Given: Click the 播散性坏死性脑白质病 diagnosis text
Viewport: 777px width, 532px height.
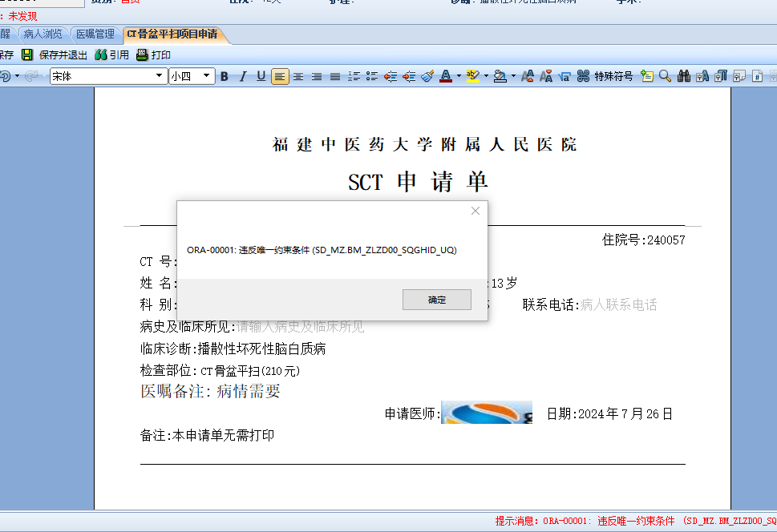Looking at the screenshot, I should [261, 349].
